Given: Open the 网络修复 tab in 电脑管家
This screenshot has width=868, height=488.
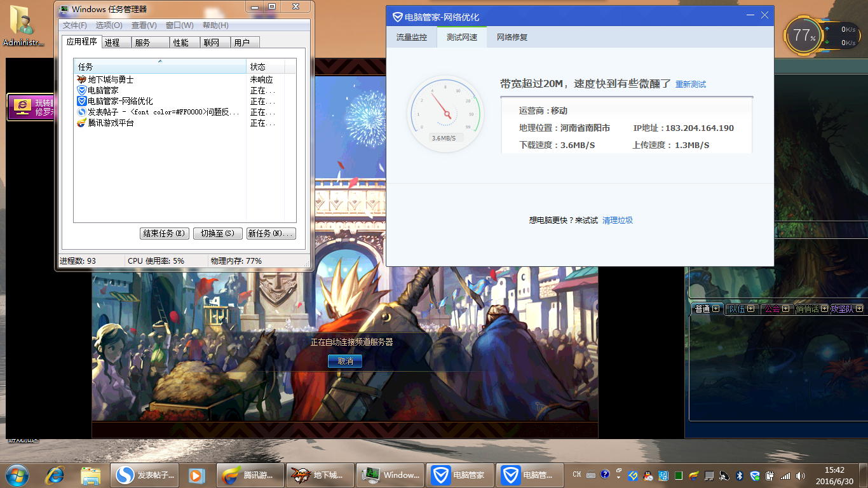Looking at the screenshot, I should tap(512, 37).
